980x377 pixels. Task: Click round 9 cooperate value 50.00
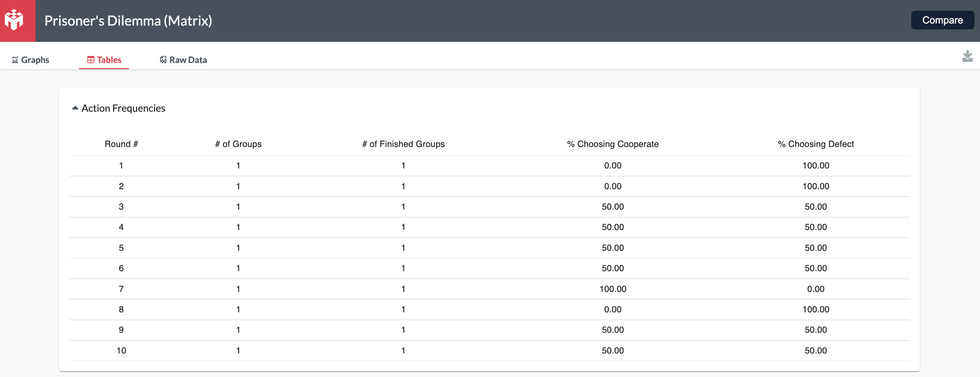tap(612, 330)
